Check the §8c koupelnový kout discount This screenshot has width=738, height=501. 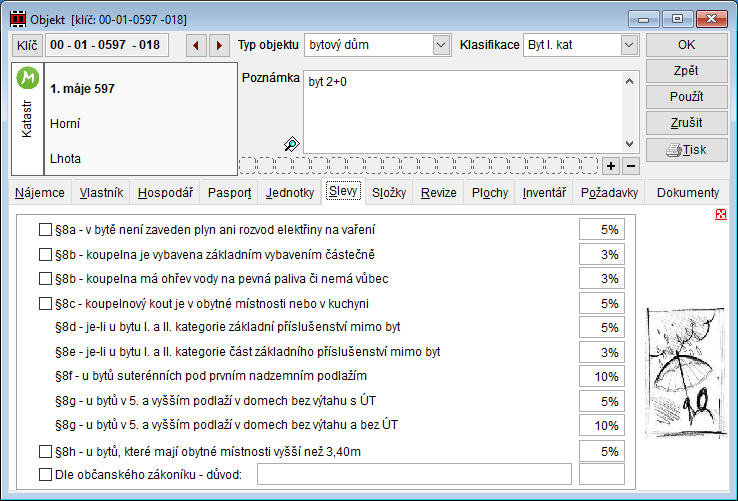point(45,303)
